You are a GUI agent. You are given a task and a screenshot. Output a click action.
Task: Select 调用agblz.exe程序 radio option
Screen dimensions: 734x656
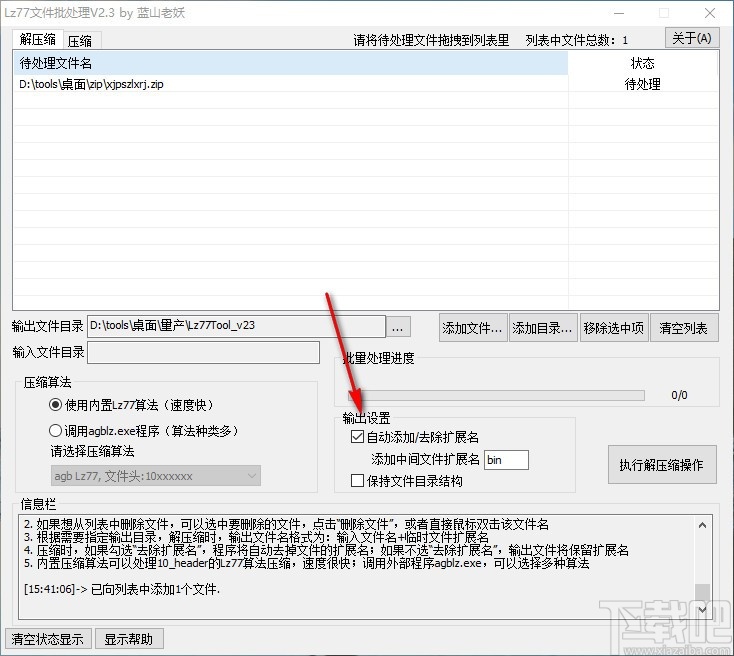[144, 430]
